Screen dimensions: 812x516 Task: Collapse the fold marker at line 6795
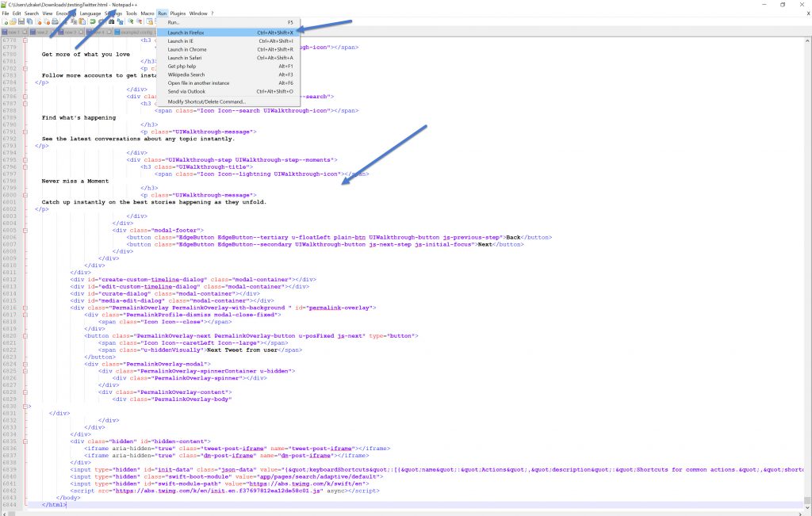(25, 159)
